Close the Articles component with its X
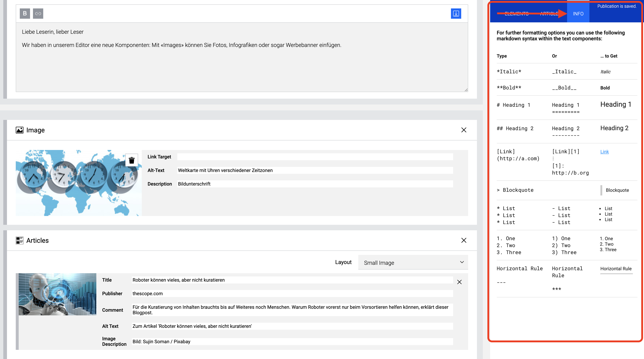This screenshot has width=644, height=359. pyautogui.click(x=464, y=240)
